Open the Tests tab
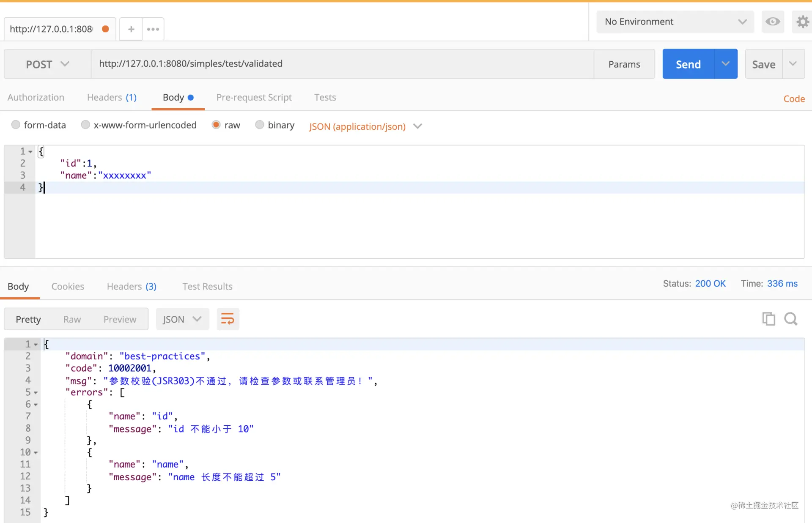812x523 pixels. [325, 97]
